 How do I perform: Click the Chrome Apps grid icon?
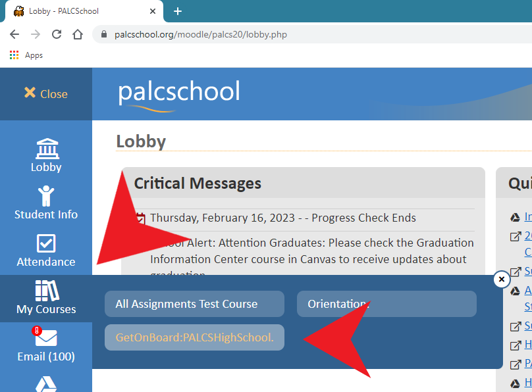pos(14,55)
